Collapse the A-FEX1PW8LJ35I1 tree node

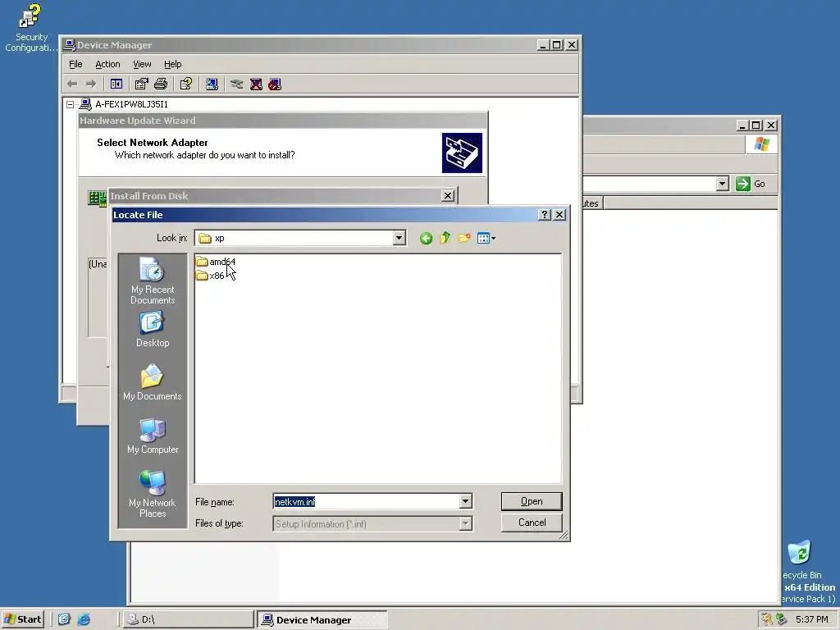click(71, 104)
